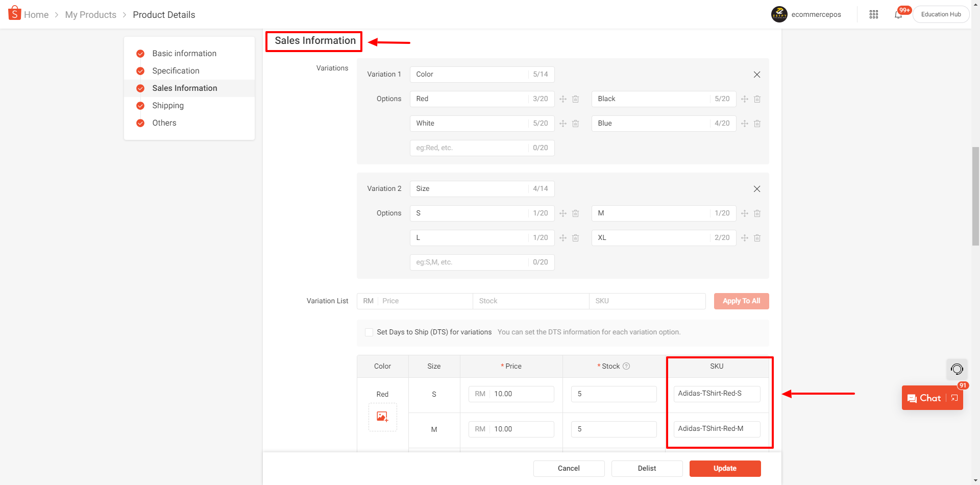Expand the Chat panel
Screen dimensions: 980x485
pos(954,398)
